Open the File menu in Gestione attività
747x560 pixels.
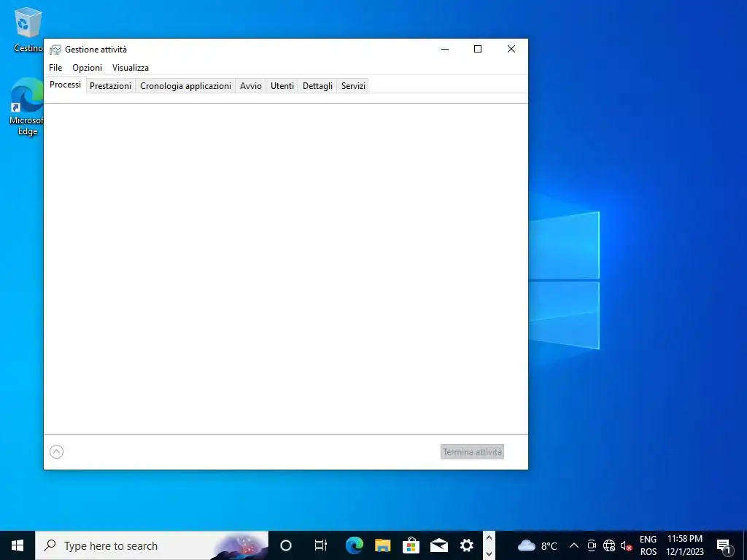[x=55, y=68]
